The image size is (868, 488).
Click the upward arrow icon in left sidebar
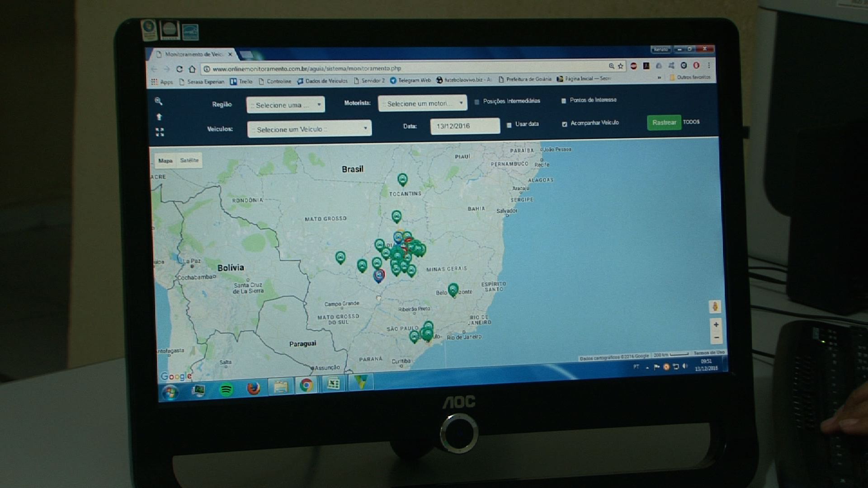coord(159,117)
